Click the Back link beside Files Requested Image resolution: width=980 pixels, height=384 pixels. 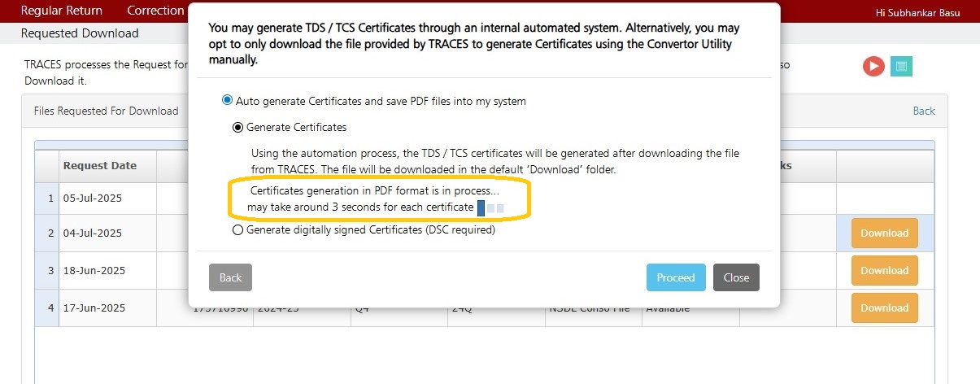pyautogui.click(x=924, y=111)
